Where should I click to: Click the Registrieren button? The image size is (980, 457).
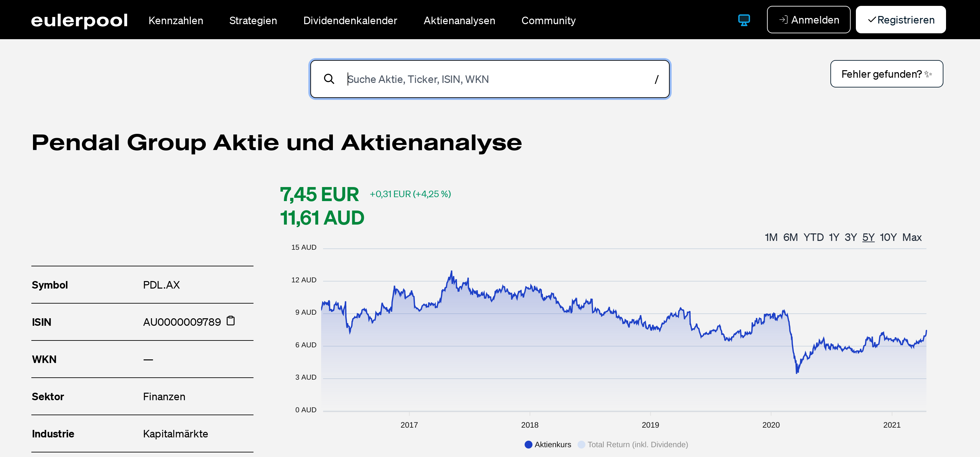pyautogui.click(x=901, y=20)
